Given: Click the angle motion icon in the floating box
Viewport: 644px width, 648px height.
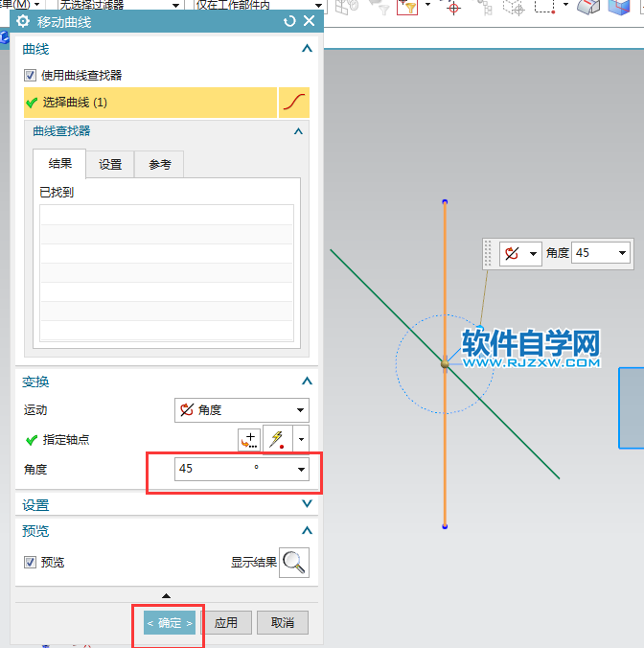Looking at the screenshot, I should pyautogui.click(x=512, y=253).
